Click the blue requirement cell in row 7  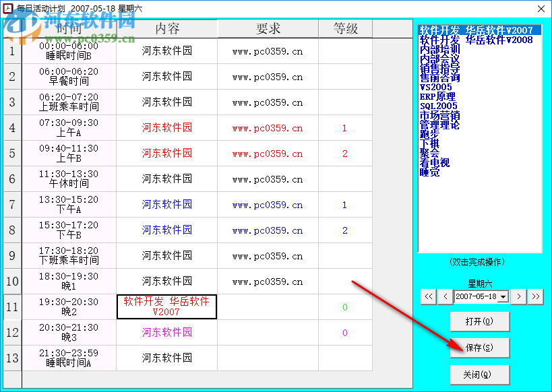click(x=268, y=205)
